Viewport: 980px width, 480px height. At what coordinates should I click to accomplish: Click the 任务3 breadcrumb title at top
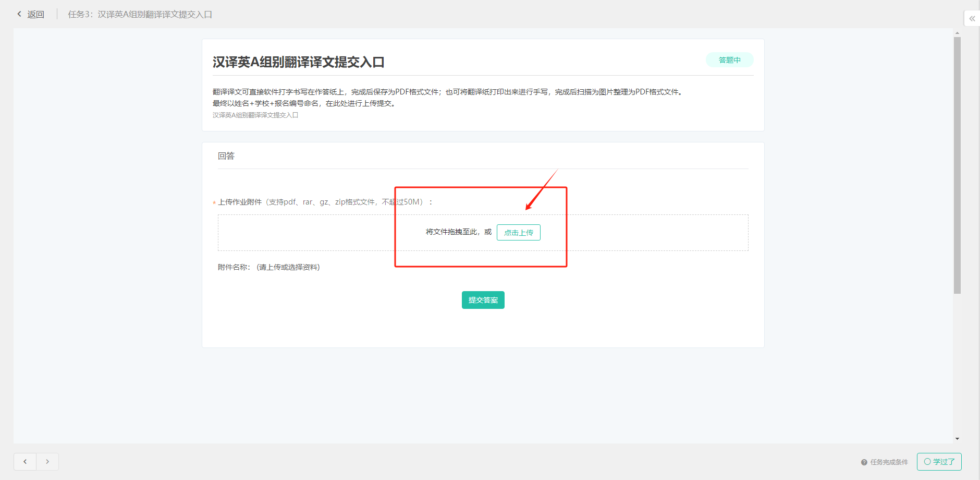pos(140,15)
